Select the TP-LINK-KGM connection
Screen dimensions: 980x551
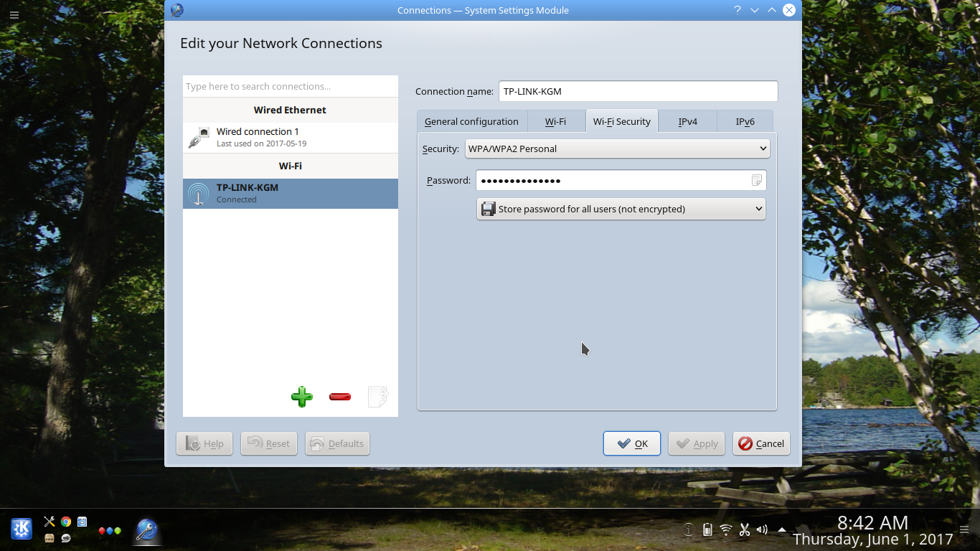click(291, 194)
